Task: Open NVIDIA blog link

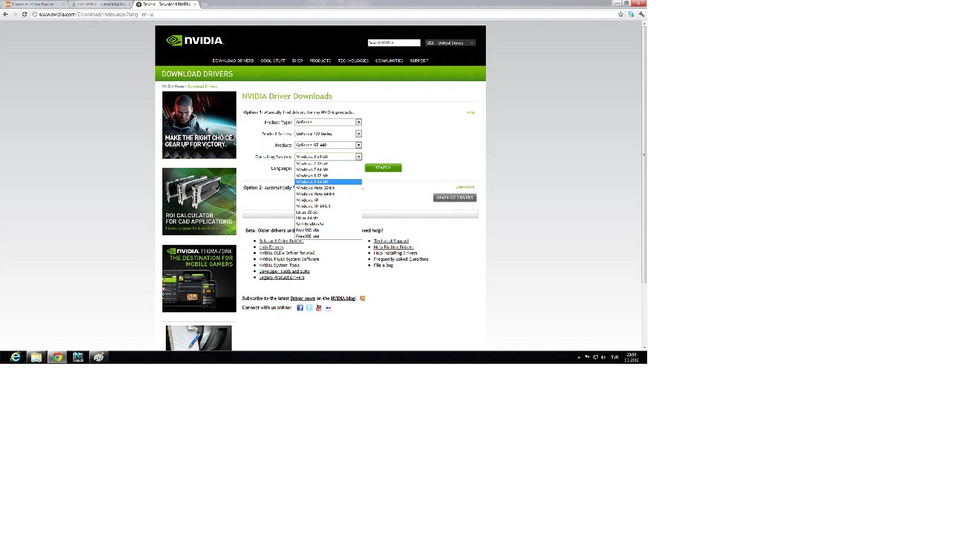Action: click(343, 298)
